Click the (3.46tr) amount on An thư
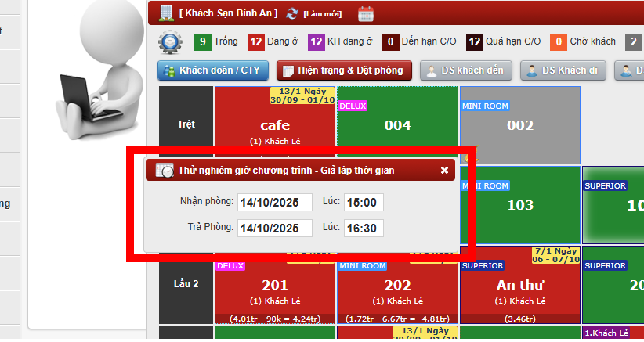This screenshot has height=342, width=644. 520,319
